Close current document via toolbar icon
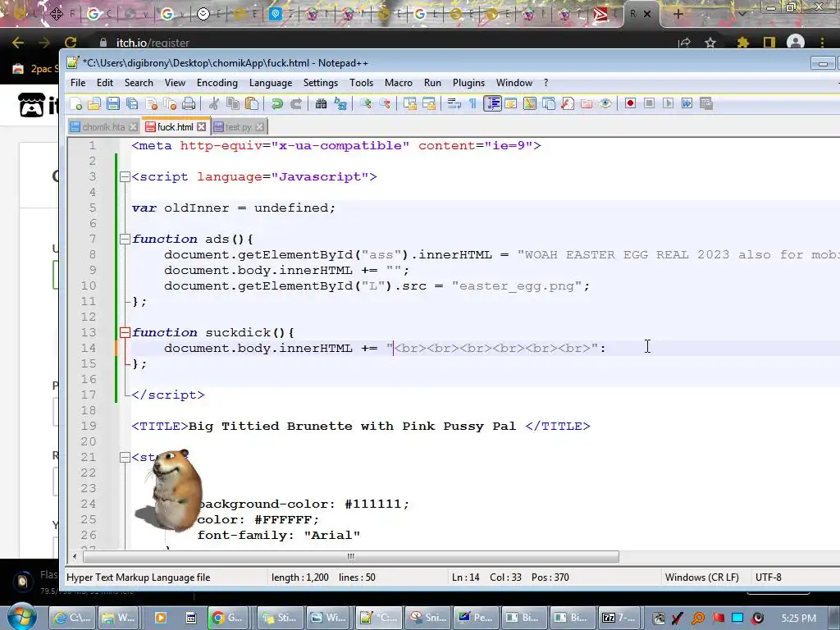 (152, 103)
